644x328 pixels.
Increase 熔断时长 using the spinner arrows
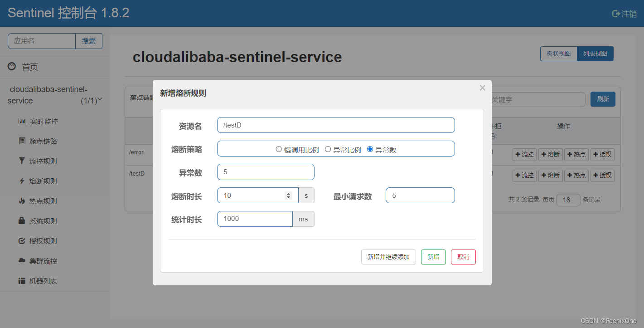[x=288, y=193]
